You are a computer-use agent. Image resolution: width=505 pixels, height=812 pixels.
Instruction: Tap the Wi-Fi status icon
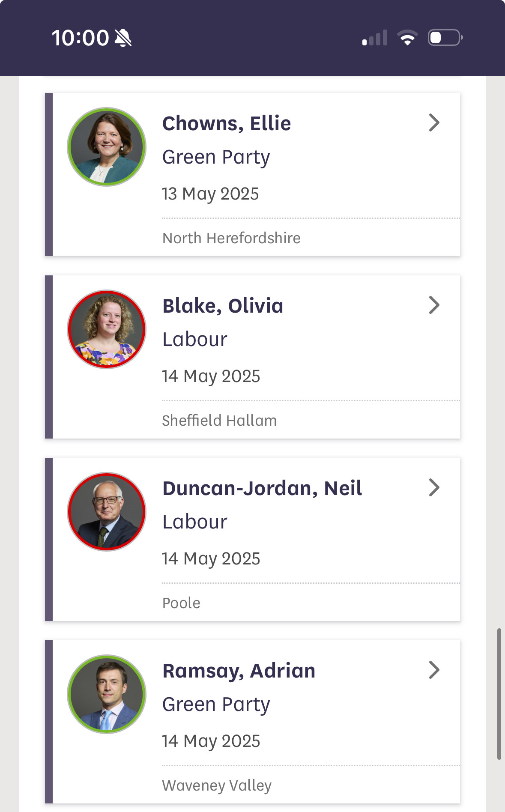point(407,38)
